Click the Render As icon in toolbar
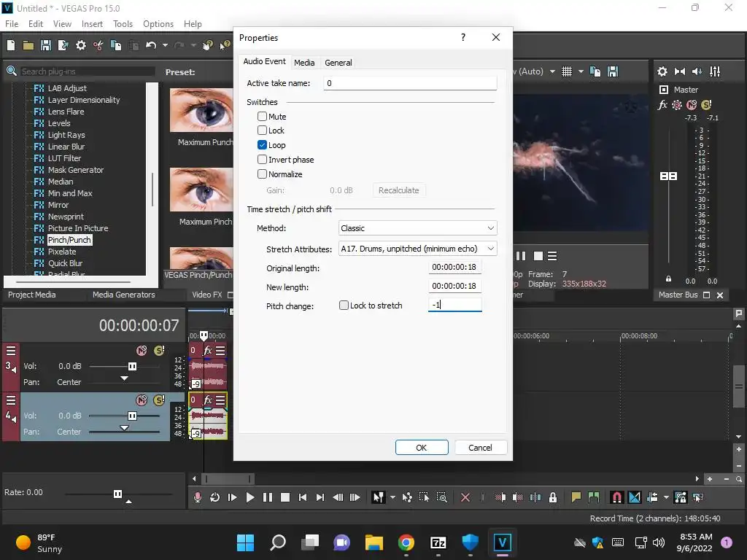 coord(63,45)
